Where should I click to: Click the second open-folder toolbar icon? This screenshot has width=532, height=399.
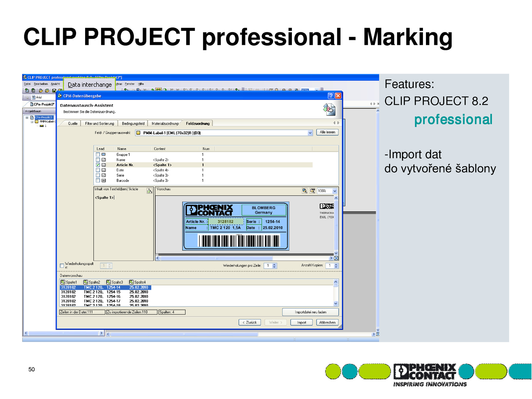point(47,90)
